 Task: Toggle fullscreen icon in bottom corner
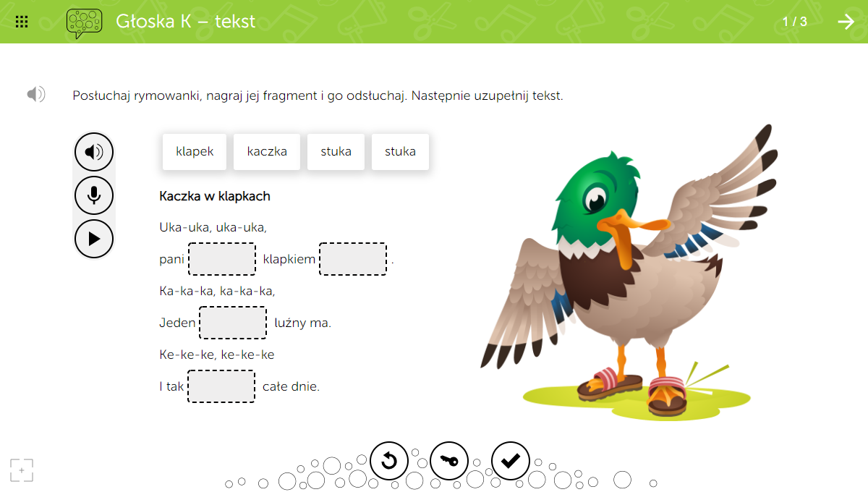click(x=22, y=470)
